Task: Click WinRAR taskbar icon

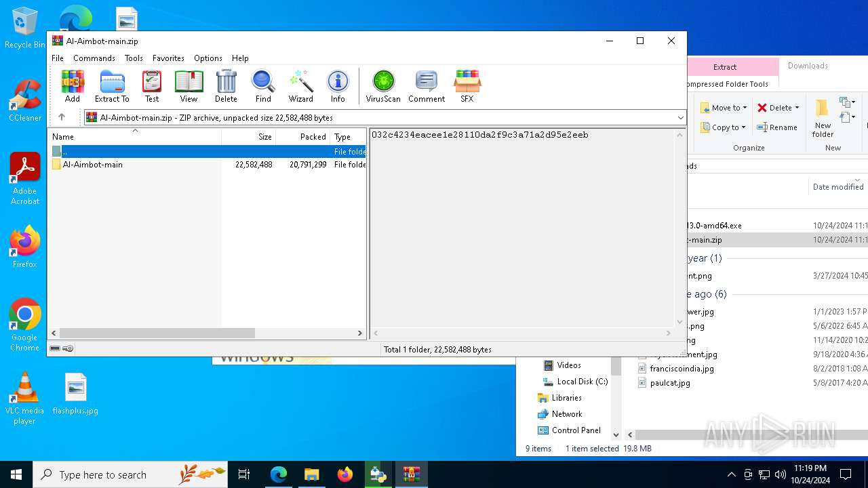Action: coord(412,474)
